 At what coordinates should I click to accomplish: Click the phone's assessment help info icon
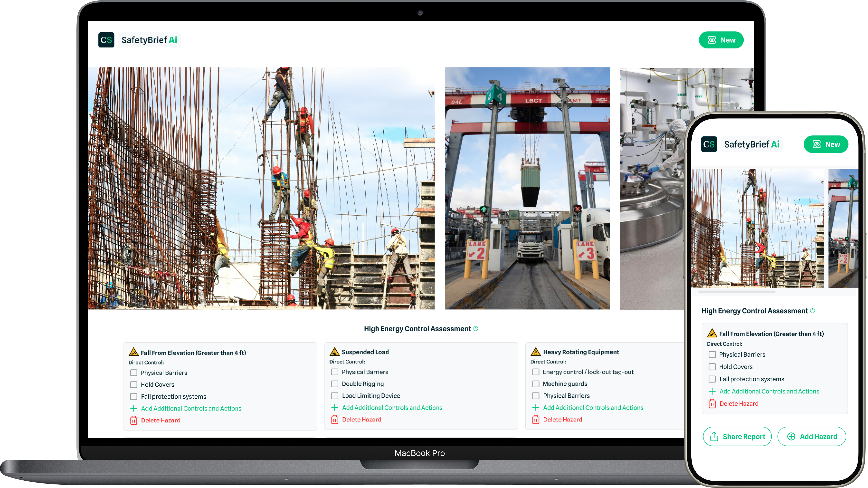pyautogui.click(x=812, y=311)
